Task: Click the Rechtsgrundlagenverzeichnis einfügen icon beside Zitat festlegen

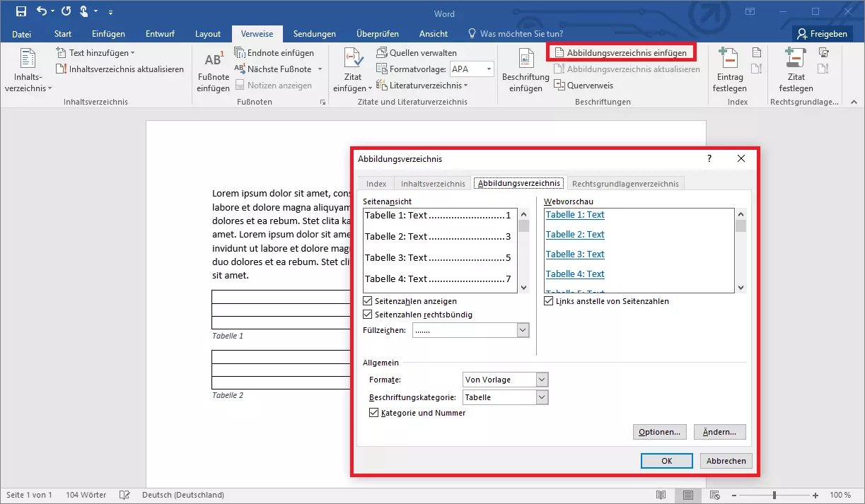Action: click(823, 53)
